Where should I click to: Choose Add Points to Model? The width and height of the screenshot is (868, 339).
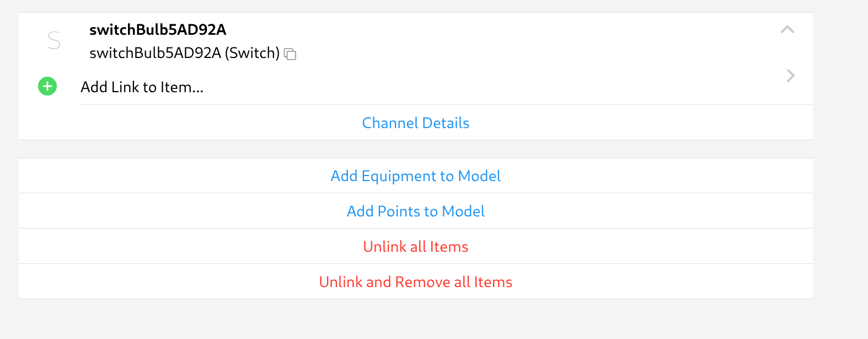click(415, 211)
